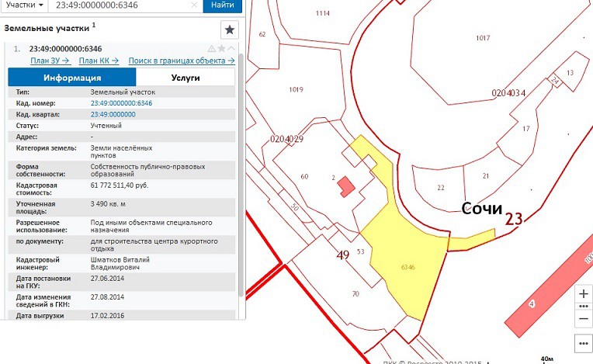Open the Участки search type dropdown
The image size is (593, 364).
23,5
